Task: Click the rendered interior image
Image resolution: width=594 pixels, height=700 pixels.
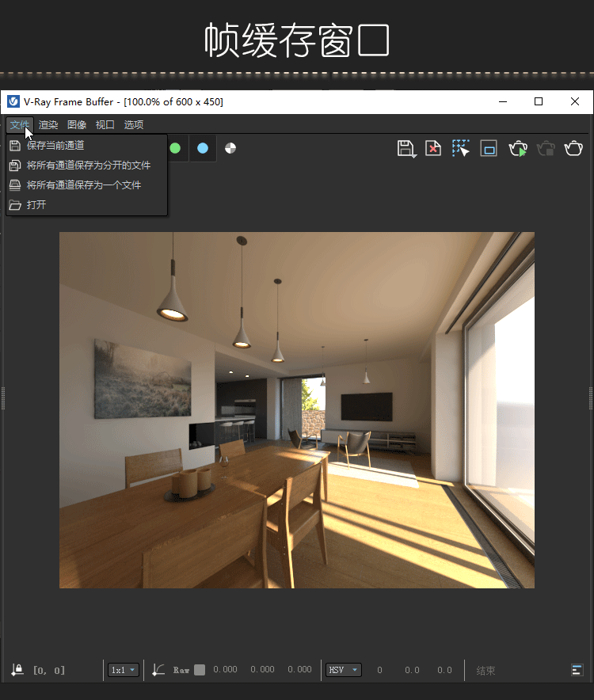Action: pyautogui.click(x=296, y=410)
